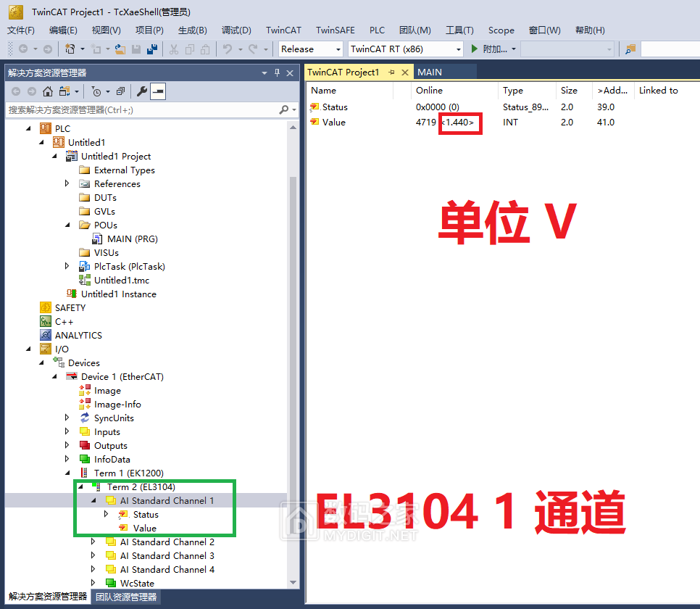The height and width of the screenshot is (609, 700).
Task: Select the ANALYTICS node
Action: (x=78, y=336)
